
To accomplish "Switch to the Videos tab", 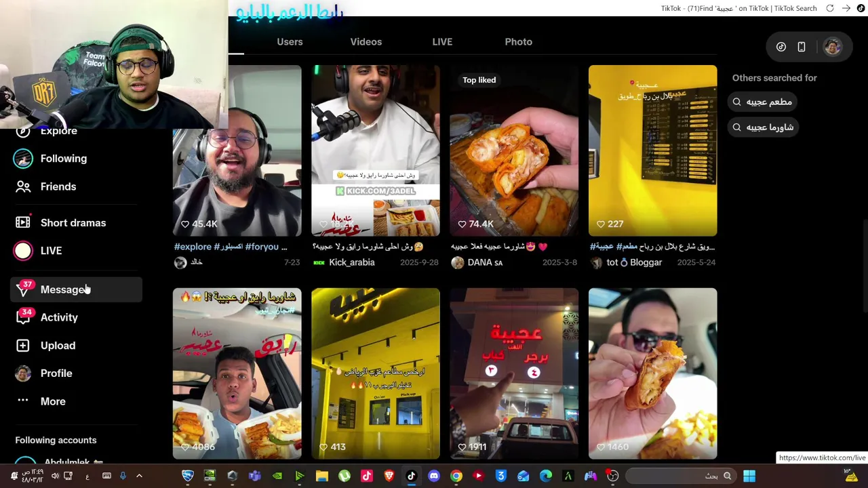I will click(x=366, y=42).
